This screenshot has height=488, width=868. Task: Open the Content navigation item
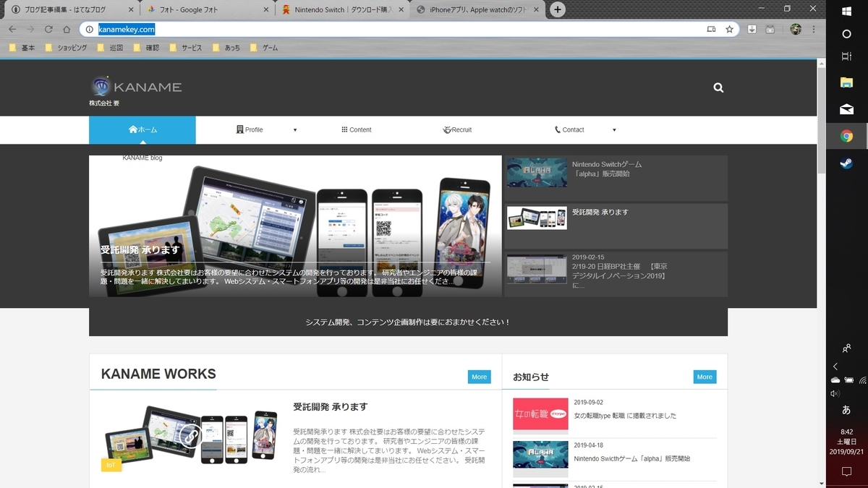[x=356, y=130]
